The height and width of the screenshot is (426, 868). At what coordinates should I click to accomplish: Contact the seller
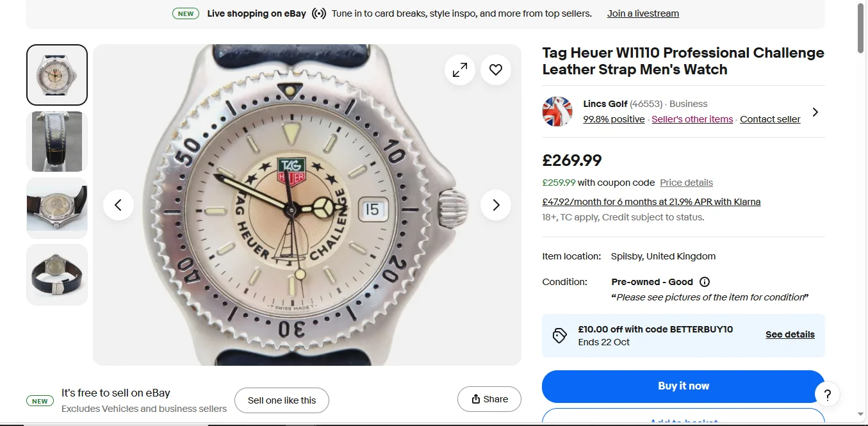(770, 119)
